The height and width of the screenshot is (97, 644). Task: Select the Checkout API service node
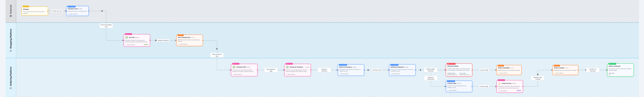pyautogui.click(x=244, y=70)
